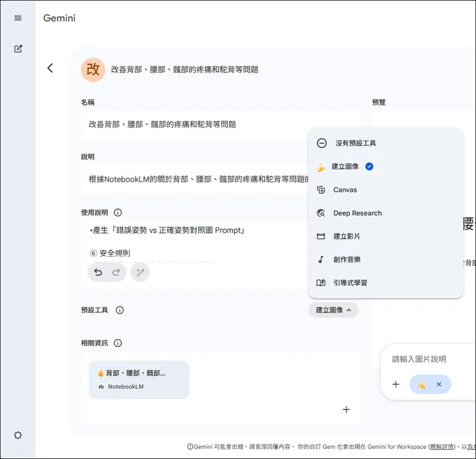Click the '⑥ 安全規則' line
The height and width of the screenshot is (459, 476).
point(109,253)
